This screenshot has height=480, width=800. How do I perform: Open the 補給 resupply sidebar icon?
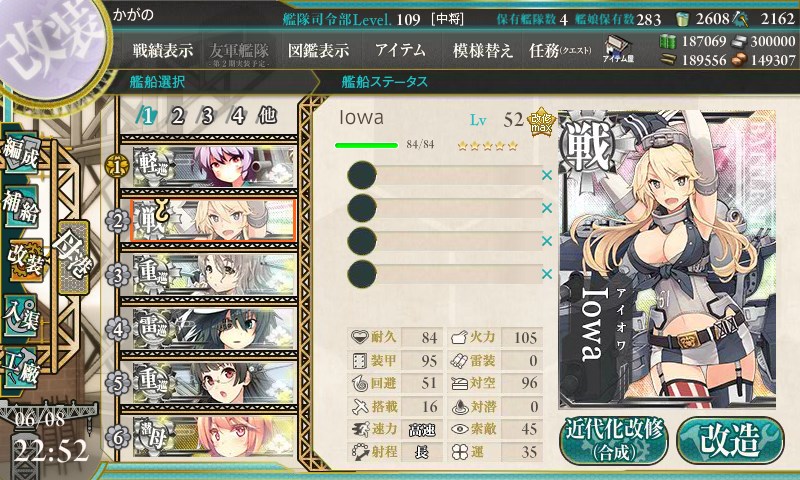point(22,206)
